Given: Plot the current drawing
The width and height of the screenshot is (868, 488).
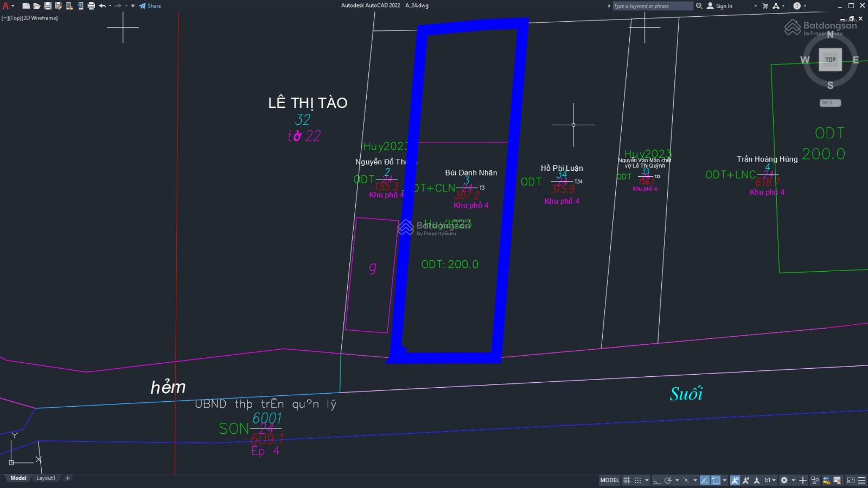Looking at the screenshot, I should click(x=91, y=5).
